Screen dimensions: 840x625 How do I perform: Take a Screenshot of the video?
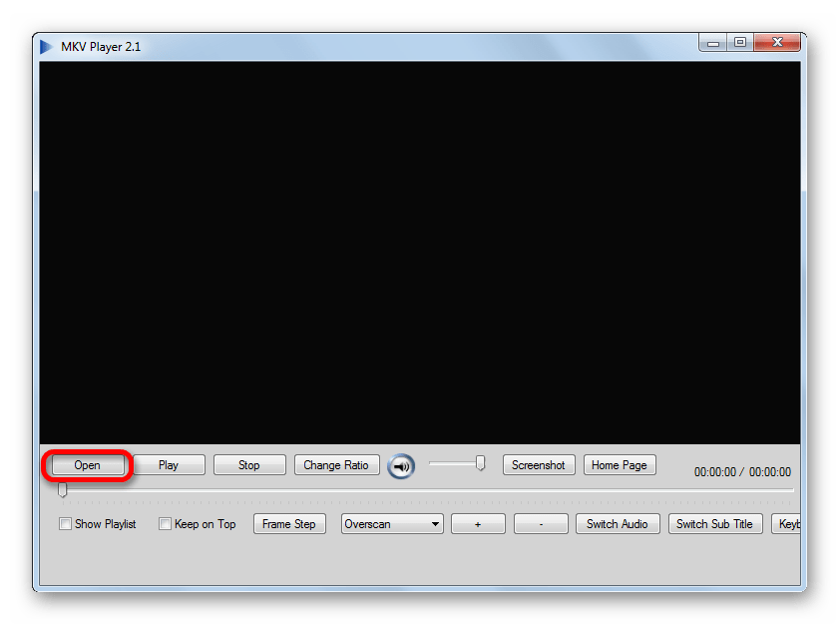(x=539, y=465)
